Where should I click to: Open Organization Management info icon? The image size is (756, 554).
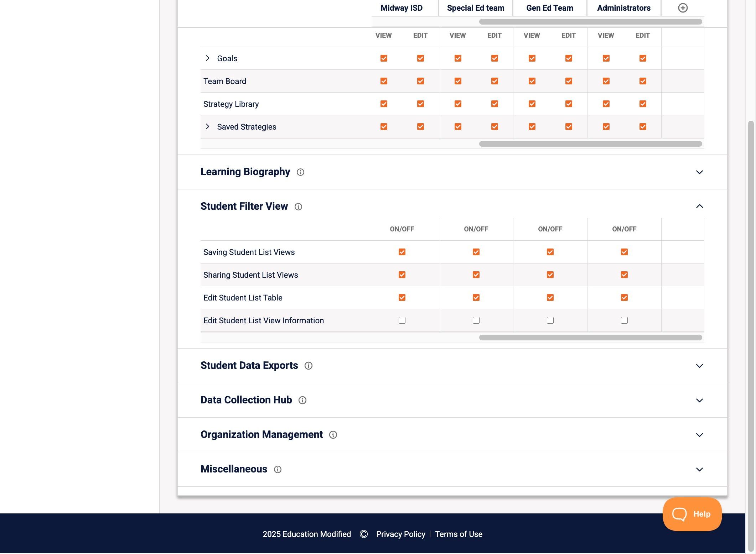coord(333,435)
